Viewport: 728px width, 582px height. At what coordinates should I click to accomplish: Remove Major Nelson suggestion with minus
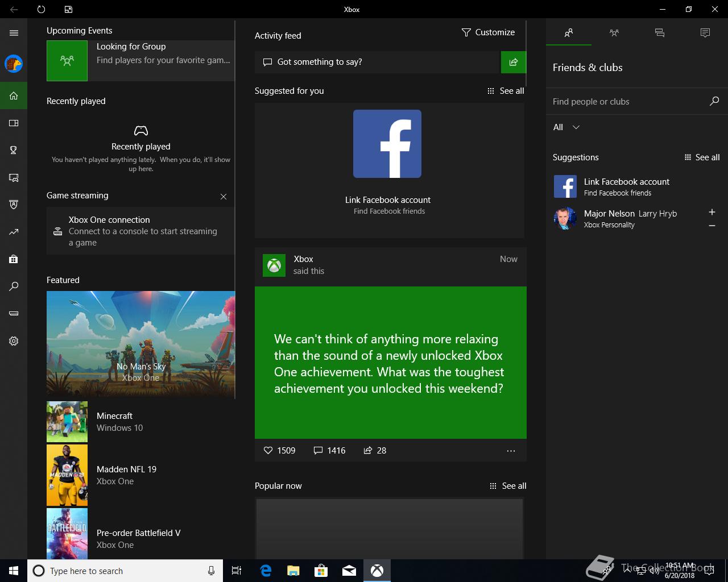pos(712,226)
